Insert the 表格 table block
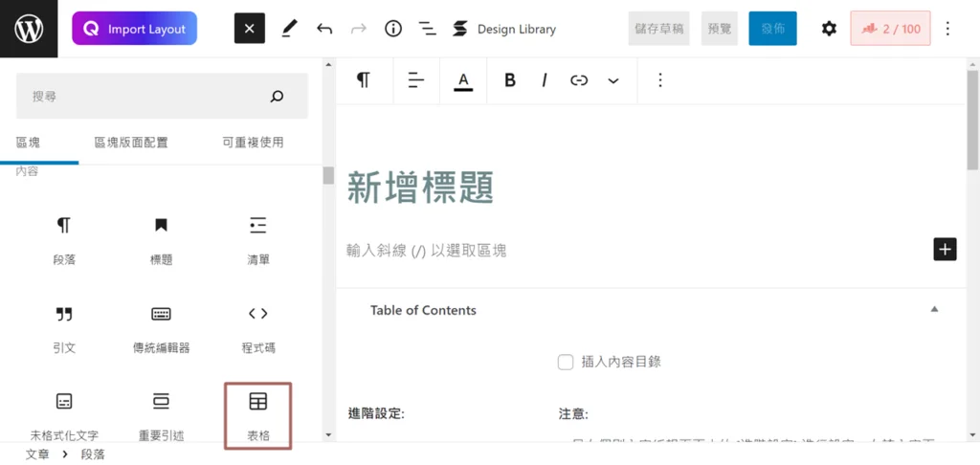The image size is (980, 465). [x=258, y=415]
